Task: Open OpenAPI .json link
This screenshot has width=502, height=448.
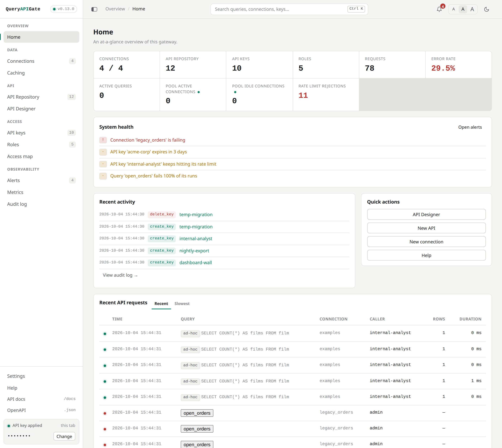Action: tap(41, 410)
